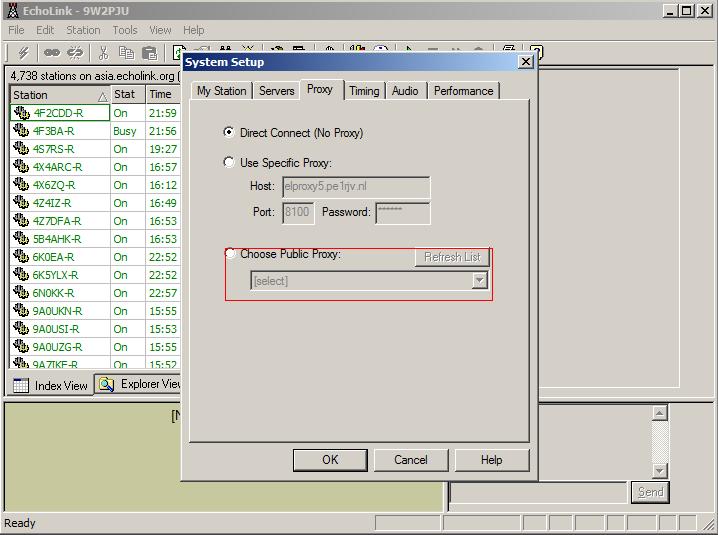Click the Ready status bar text

tap(20, 523)
